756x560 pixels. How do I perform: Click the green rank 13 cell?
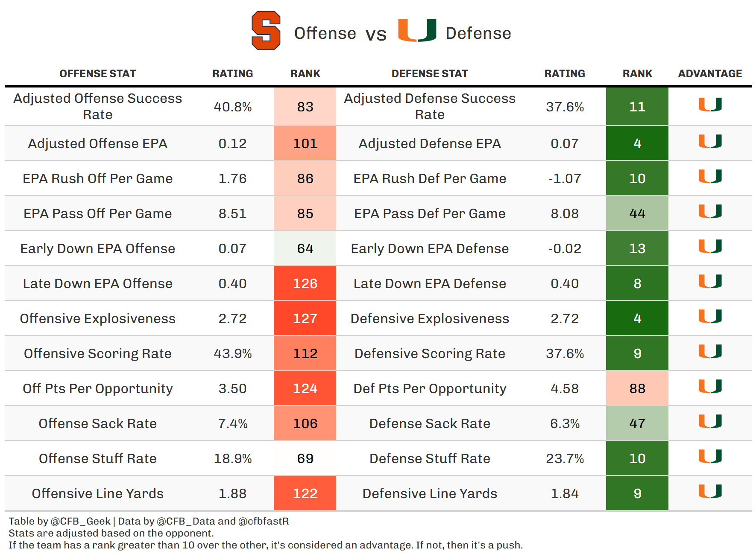click(637, 248)
